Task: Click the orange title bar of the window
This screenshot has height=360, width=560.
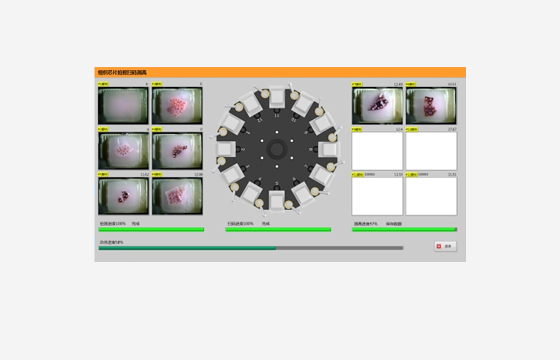Action: click(x=280, y=72)
